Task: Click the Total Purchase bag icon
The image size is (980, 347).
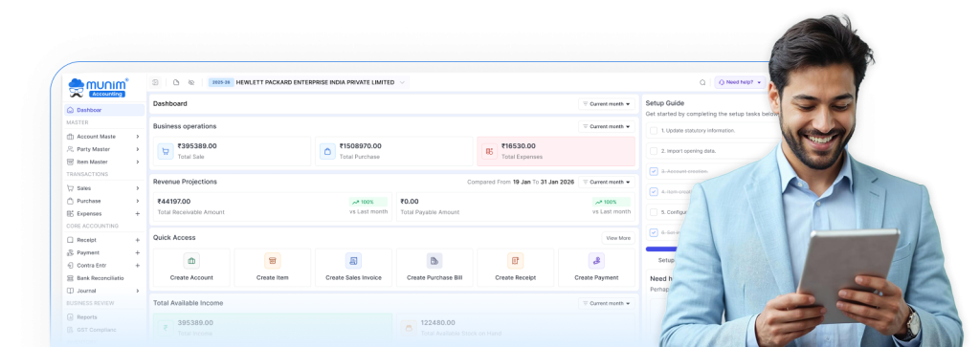Action: 327,151
